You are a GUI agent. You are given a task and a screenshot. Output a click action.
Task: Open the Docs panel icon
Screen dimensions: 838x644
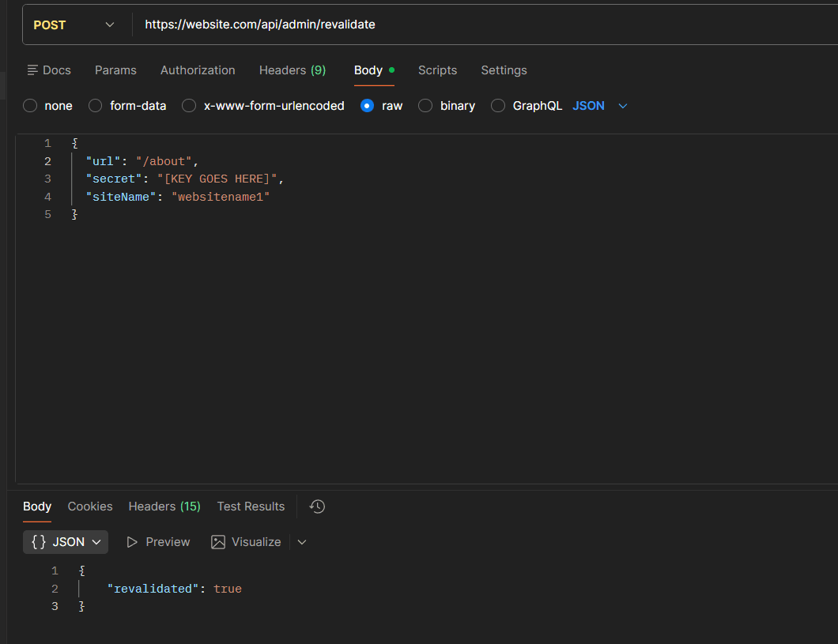[33, 70]
